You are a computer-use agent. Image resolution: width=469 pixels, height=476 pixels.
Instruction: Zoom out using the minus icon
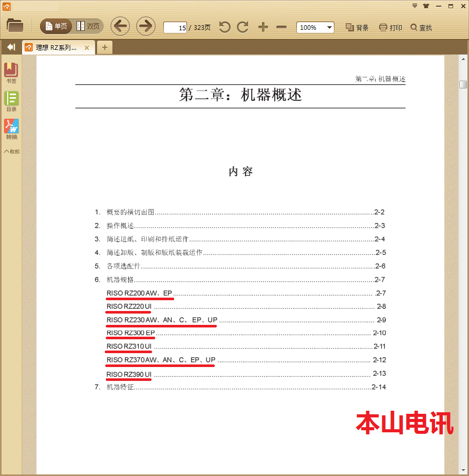pos(280,27)
